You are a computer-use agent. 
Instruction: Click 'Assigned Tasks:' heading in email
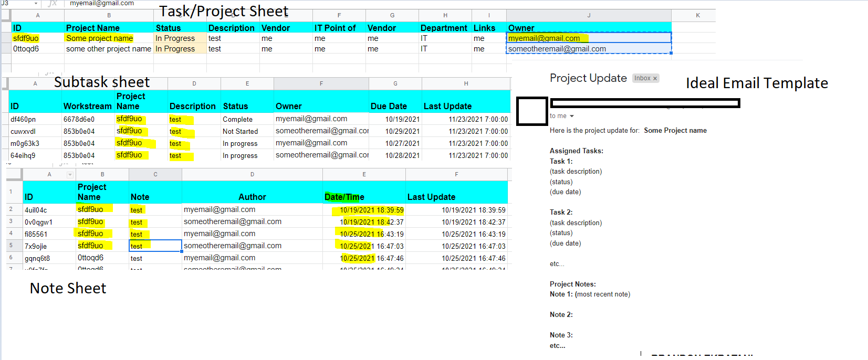pyautogui.click(x=577, y=151)
